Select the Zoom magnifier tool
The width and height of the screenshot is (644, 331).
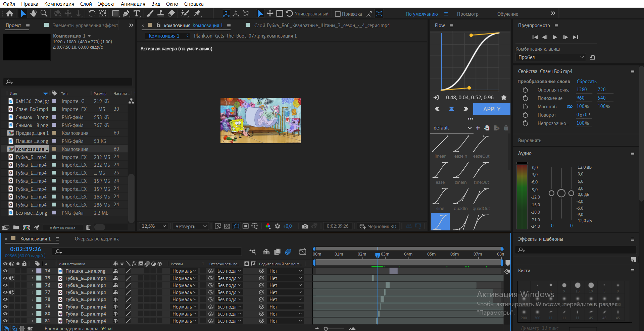44,13
